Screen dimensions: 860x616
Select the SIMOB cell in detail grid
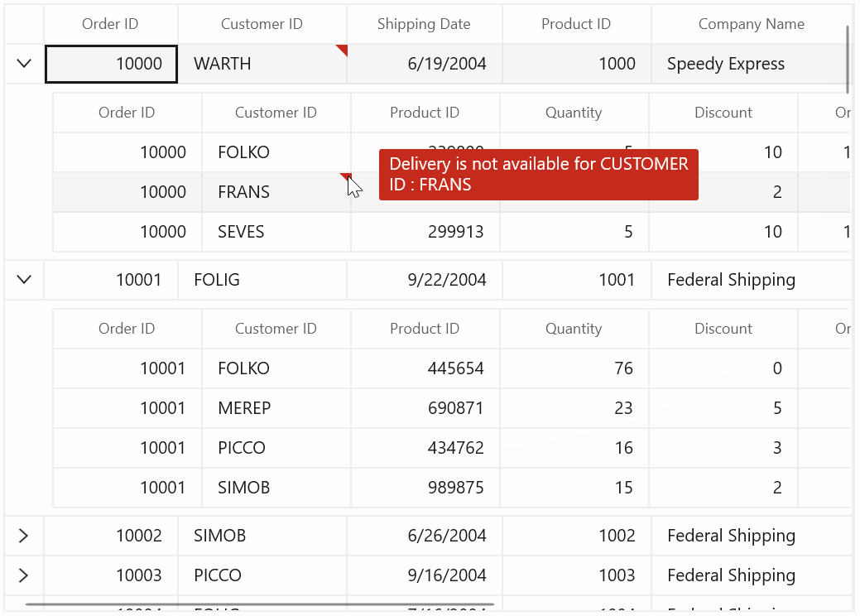click(276, 488)
